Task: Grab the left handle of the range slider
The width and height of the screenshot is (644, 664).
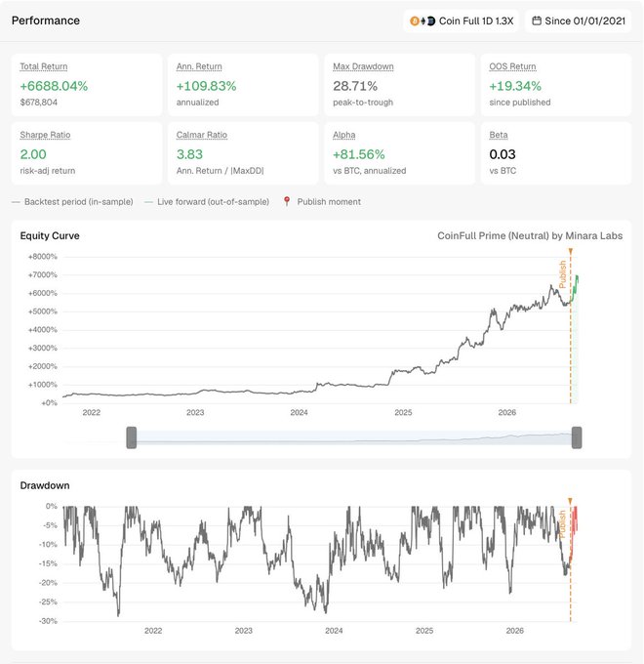Action: click(132, 437)
